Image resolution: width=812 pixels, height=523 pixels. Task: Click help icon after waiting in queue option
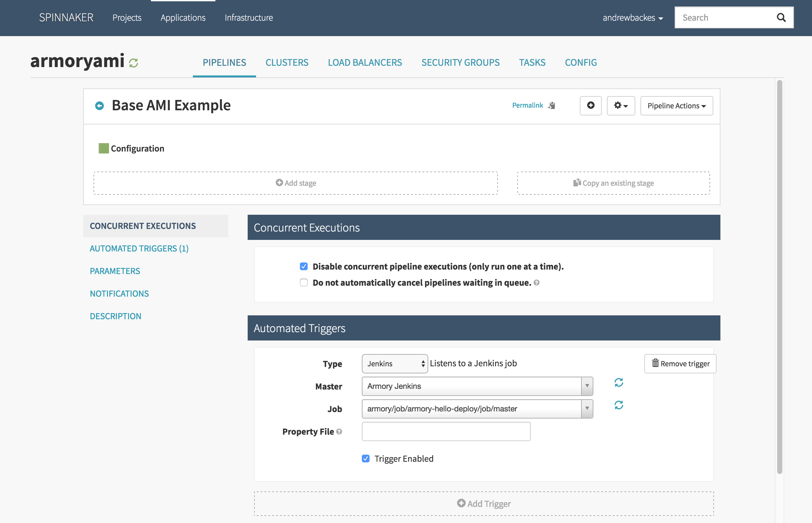pos(537,282)
